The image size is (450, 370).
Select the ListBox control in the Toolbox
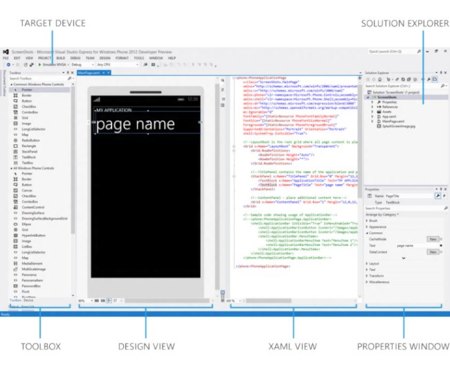(x=27, y=247)
